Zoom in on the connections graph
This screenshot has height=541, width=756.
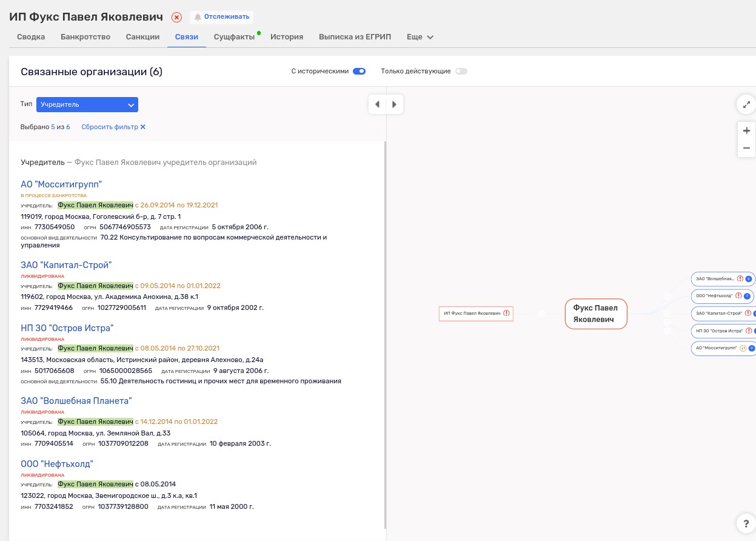pyautogui.click(x=746, y=130)
